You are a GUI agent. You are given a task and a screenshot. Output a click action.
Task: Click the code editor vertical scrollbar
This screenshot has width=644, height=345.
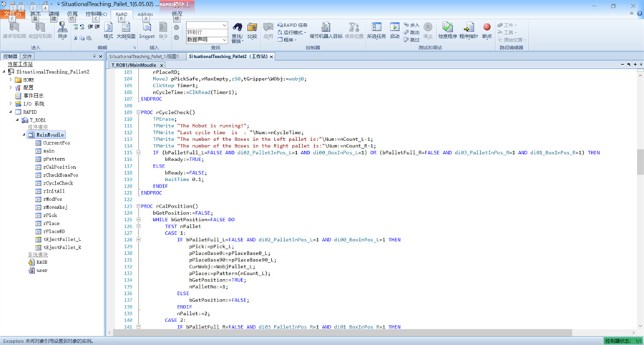640,163
